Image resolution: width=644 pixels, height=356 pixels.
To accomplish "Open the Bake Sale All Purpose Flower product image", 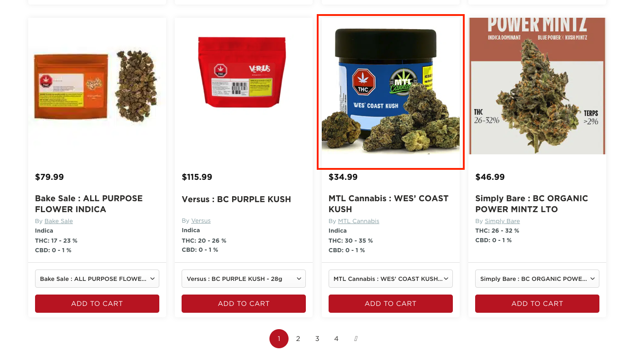I will pyautogui.click(x=97, y=86).
